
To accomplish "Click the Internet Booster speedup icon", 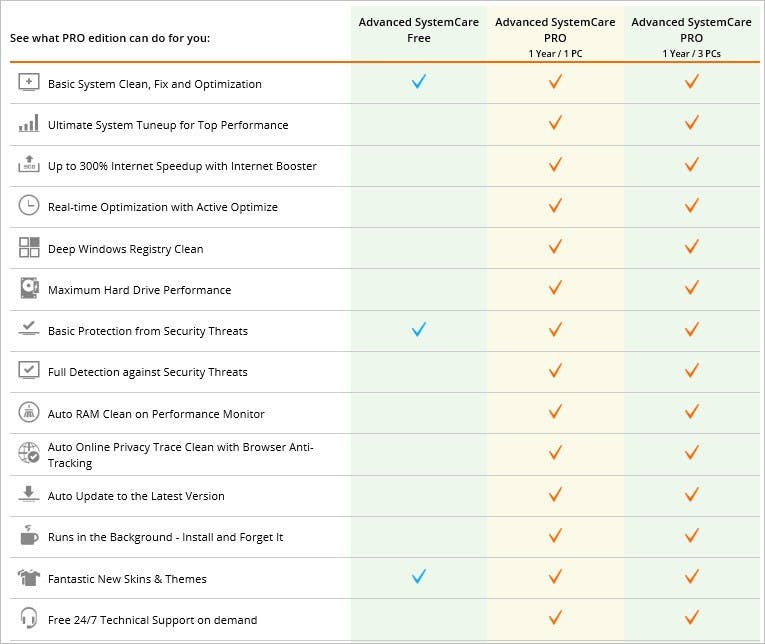I will [x=29, y=165].
